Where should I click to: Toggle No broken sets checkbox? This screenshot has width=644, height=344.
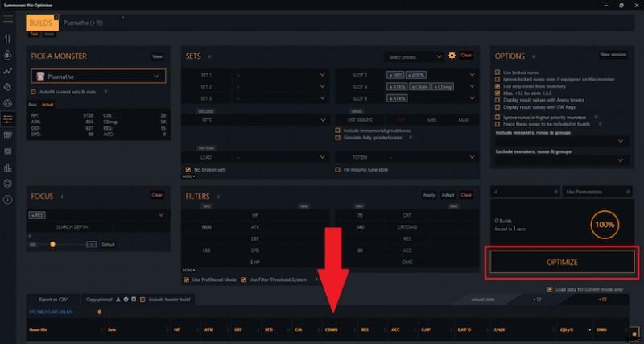point(188,170)
